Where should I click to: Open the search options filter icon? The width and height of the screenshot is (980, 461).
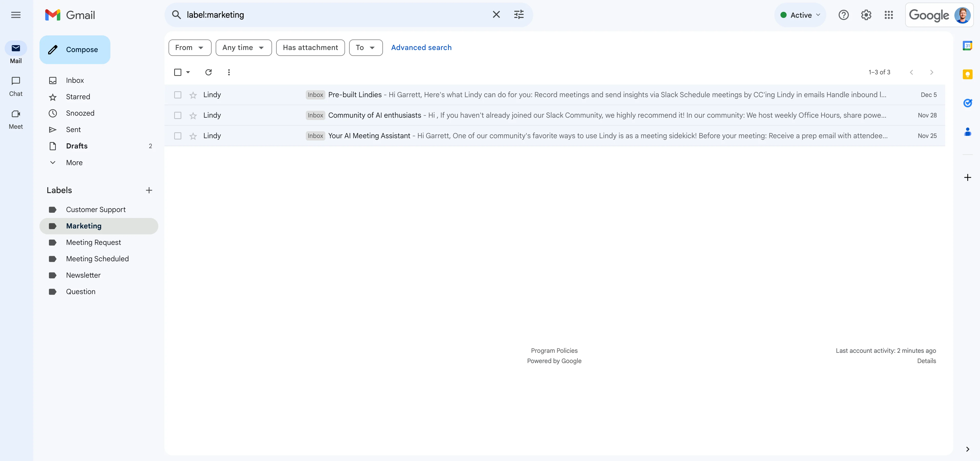pos(518,15)
